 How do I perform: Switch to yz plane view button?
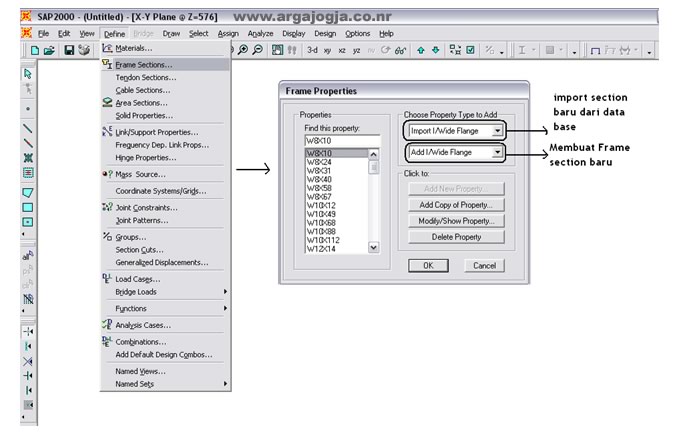[356, 51]
